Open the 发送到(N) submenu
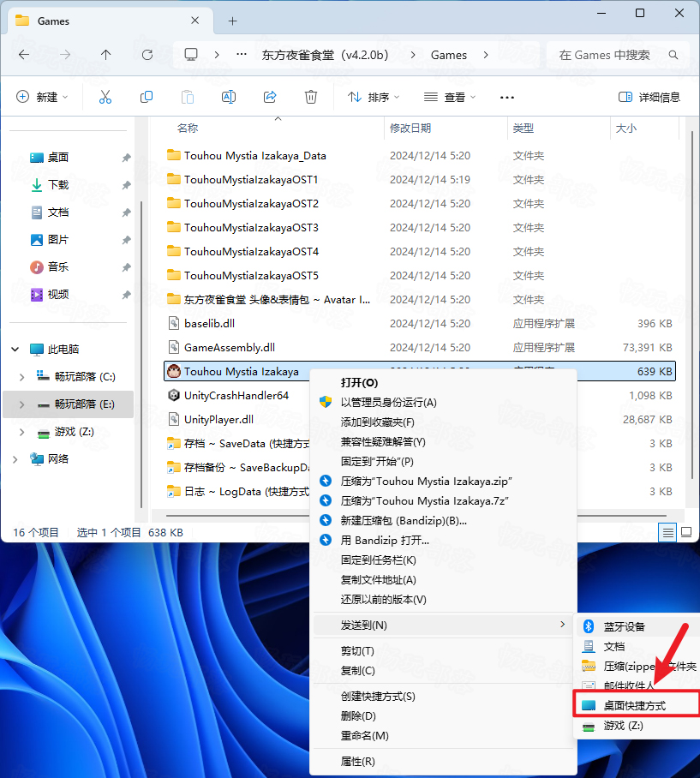 pos(443,625)
